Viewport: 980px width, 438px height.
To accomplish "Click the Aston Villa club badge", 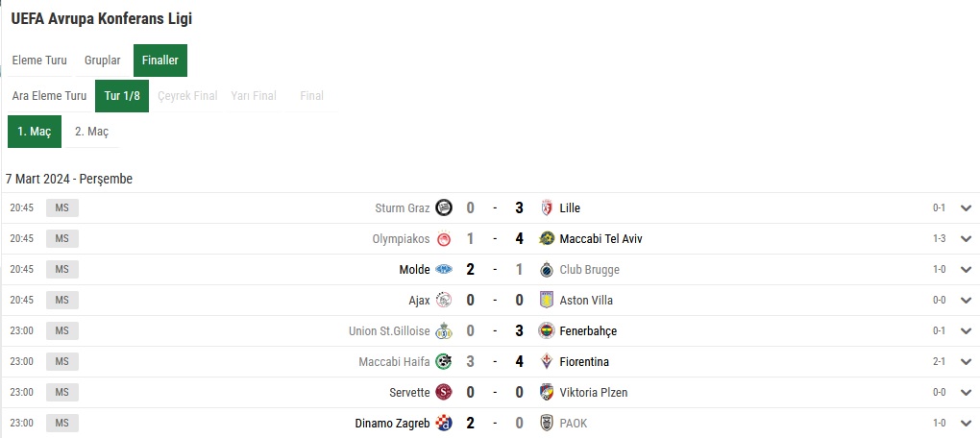I will click(x=547, y=300).
